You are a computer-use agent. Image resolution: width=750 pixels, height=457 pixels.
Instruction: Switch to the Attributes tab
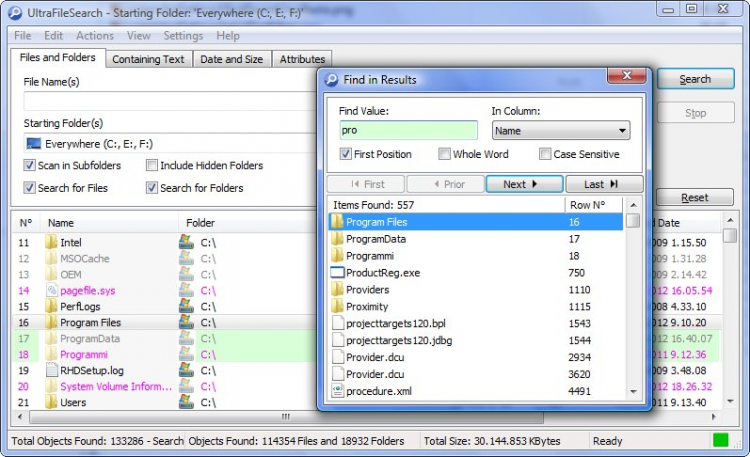pos(302,59)
